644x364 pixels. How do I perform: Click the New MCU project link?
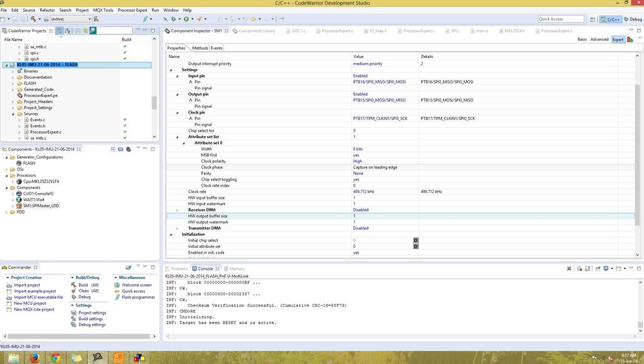tap(30, 303)
